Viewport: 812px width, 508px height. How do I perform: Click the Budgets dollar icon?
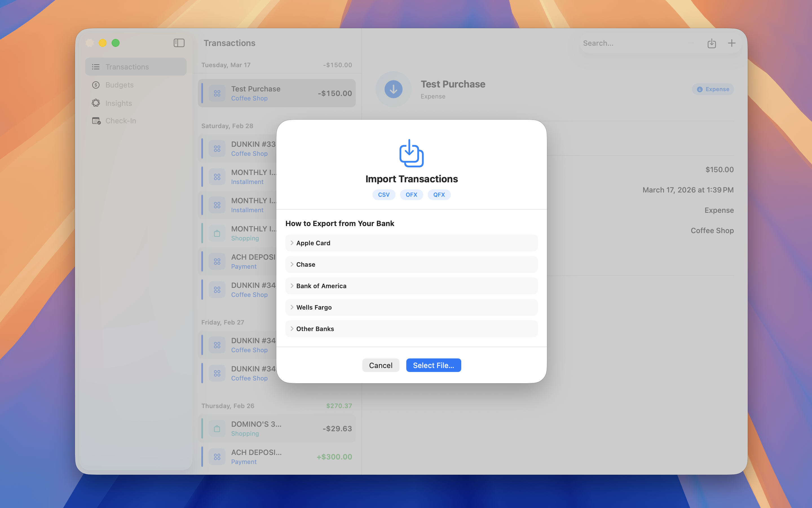96,85
